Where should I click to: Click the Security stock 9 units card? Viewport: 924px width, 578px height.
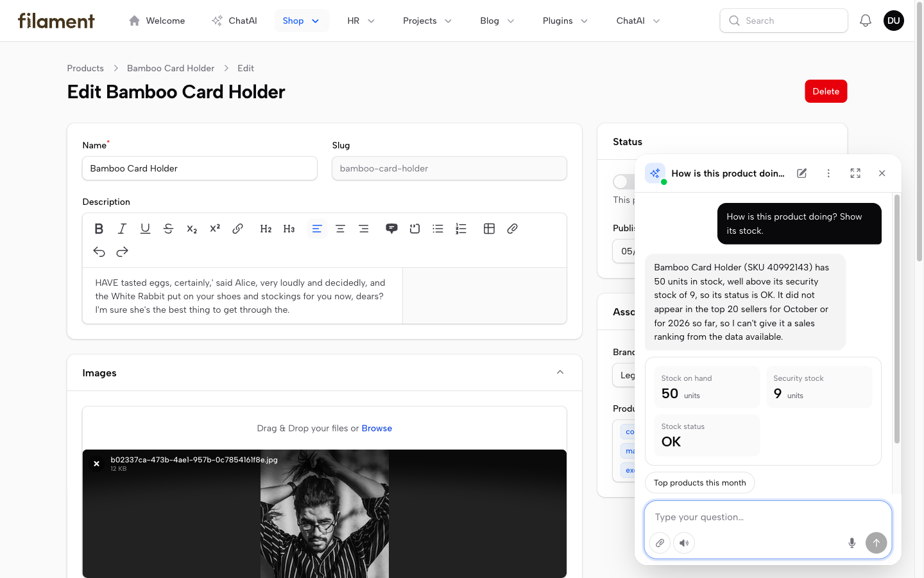click(x=819, y=387)
